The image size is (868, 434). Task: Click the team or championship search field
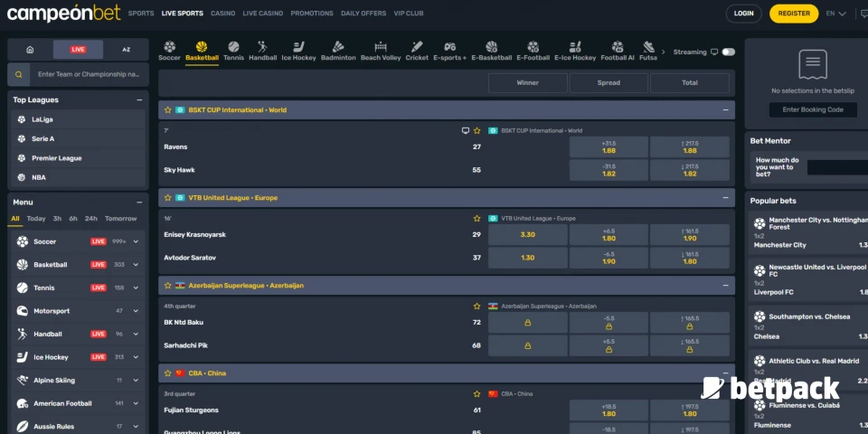coord(88,74)
